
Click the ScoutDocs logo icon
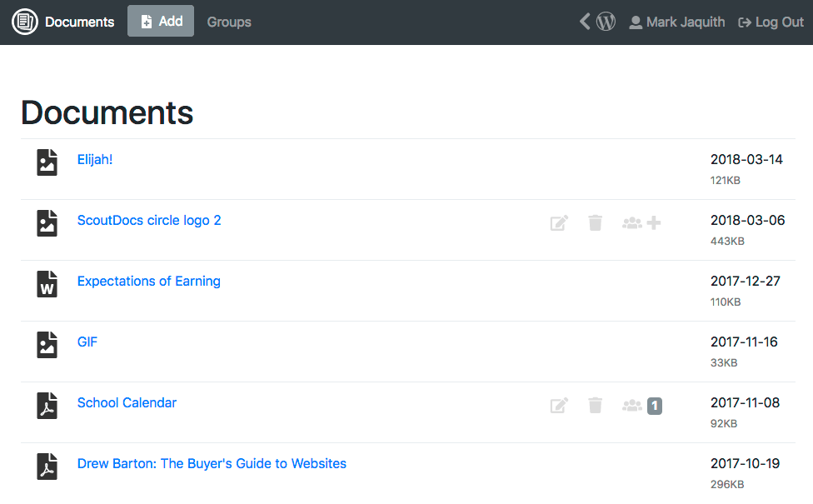(x=25, y=22)
